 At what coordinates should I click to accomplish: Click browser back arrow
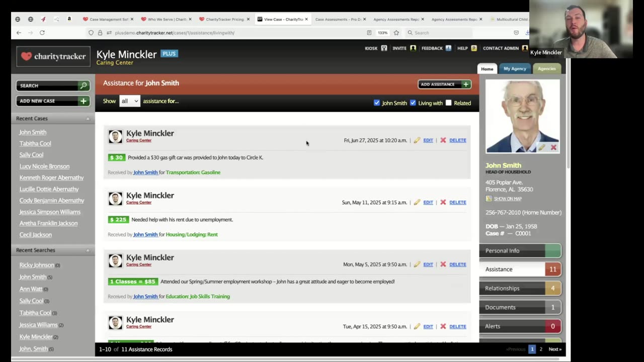[x=19, y=33]
